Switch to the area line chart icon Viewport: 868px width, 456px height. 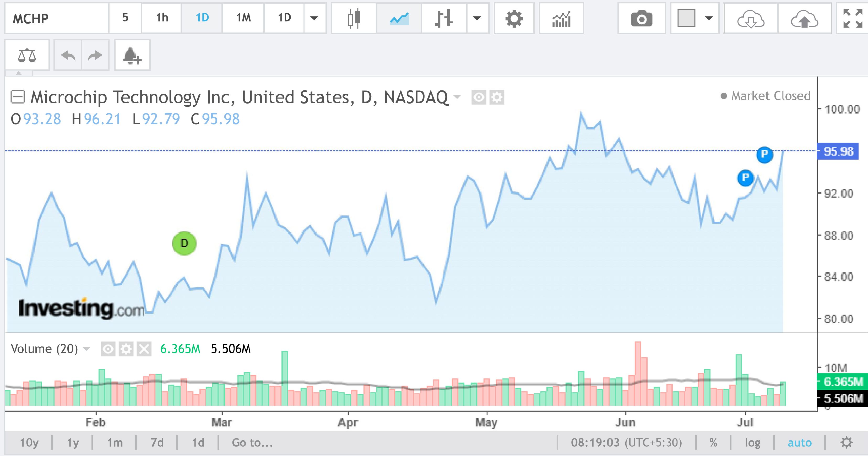[x=399, y=18]
